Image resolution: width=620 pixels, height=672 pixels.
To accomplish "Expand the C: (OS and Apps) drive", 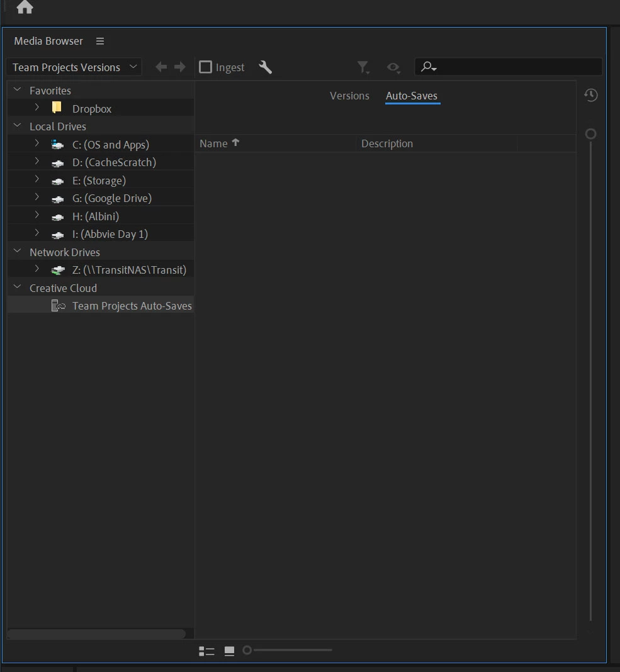I will tap(37, 143).
